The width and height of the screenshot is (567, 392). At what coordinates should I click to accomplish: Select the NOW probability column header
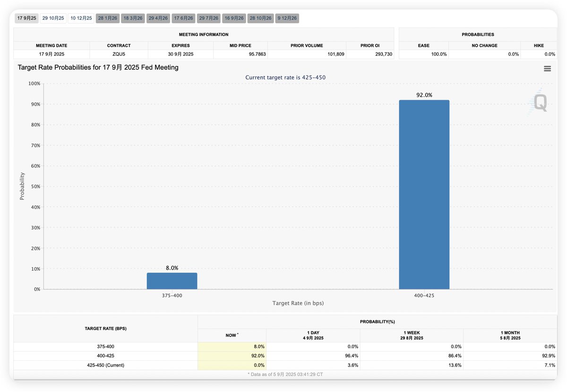tap(232, 335)
